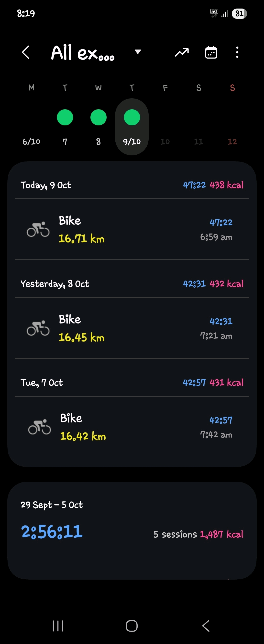Screen dimensions: 264x644
Task: Open the All ex... exercise type selector
Action: [x=83, y=53]
